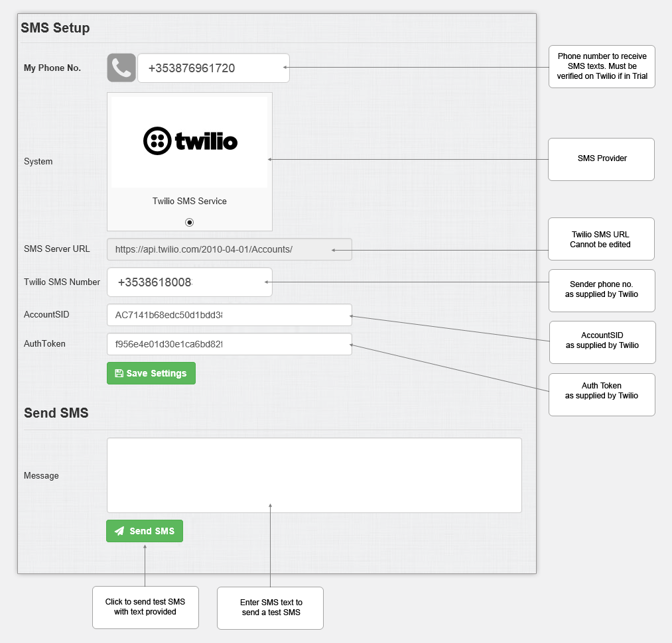Click the 'Auth Token as supplied by Twilio' callout

(x=602, y=394)
